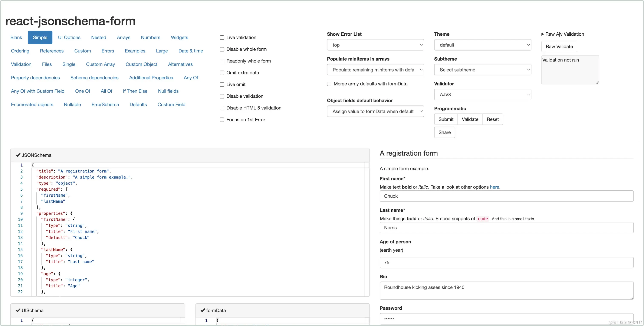
Task: Open Object fields default behavior dropdown
Action: (375, 111)
